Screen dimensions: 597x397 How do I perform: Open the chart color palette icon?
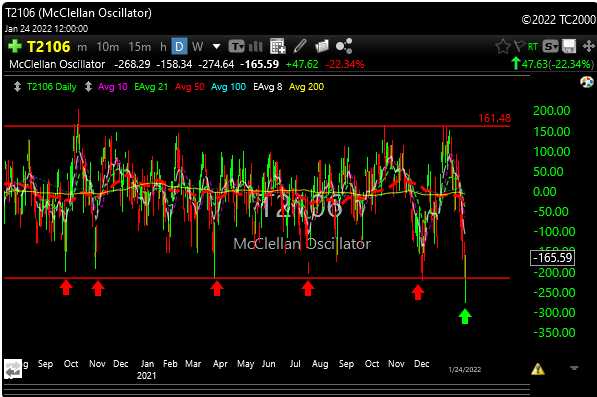coord(587,82)
